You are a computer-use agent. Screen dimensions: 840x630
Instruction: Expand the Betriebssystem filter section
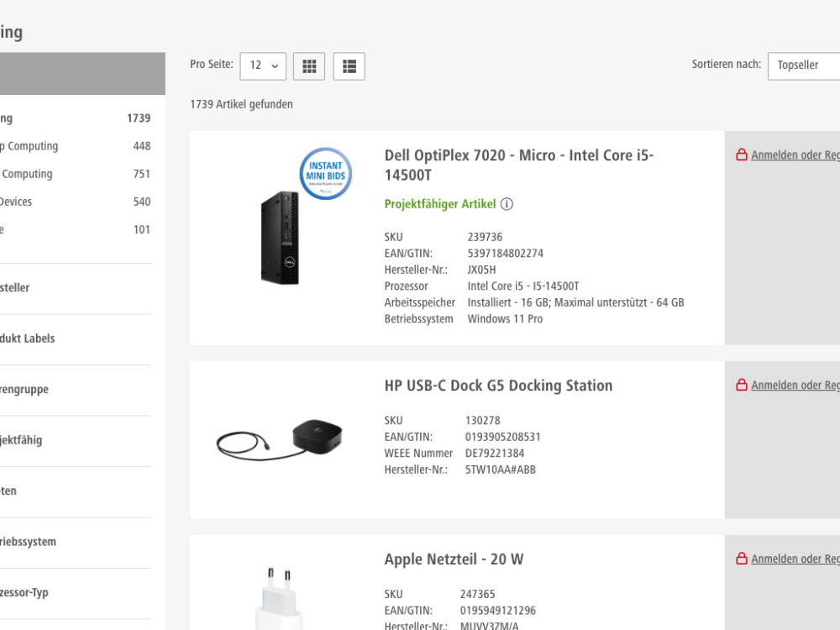coord(75,542)
